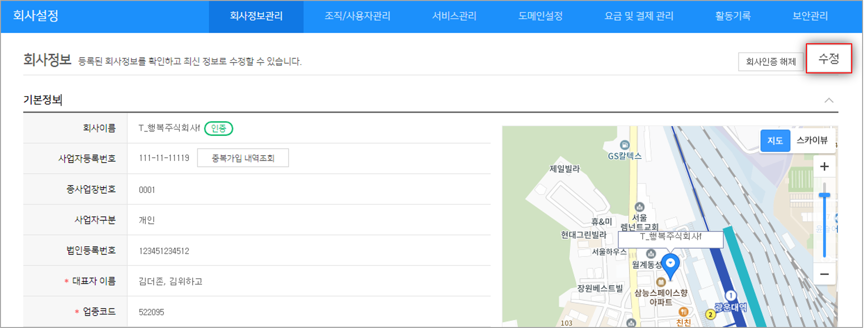Click the map zoom slider handle
868x328 pixels.
(824, 196)
